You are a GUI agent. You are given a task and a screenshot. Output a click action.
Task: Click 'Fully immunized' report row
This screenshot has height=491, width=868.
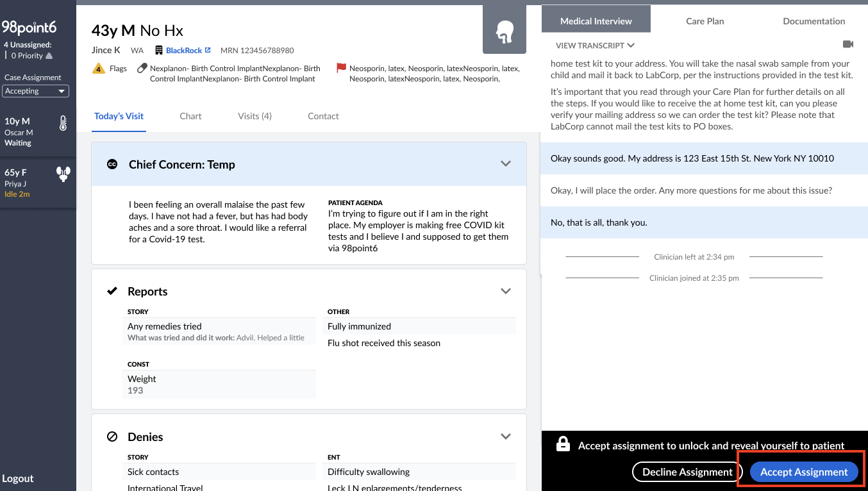click(x=419, y=326)
